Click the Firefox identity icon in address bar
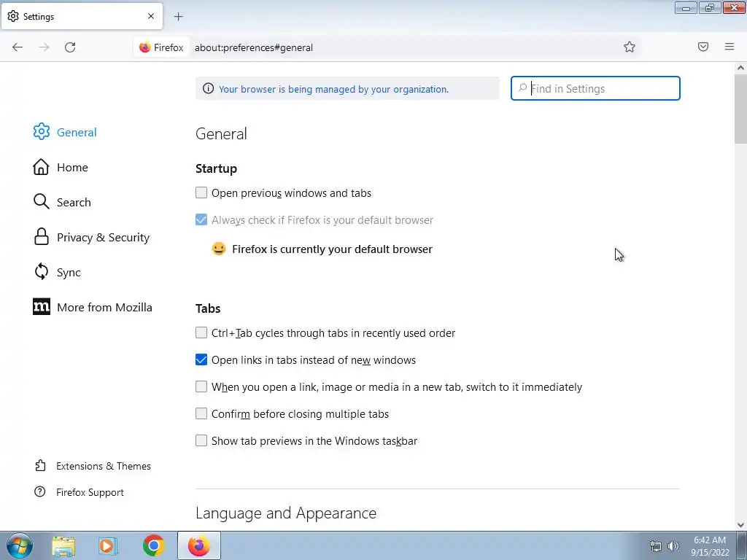Image resolution: width=747 pixels, height=560 pixels. [145, 47]
